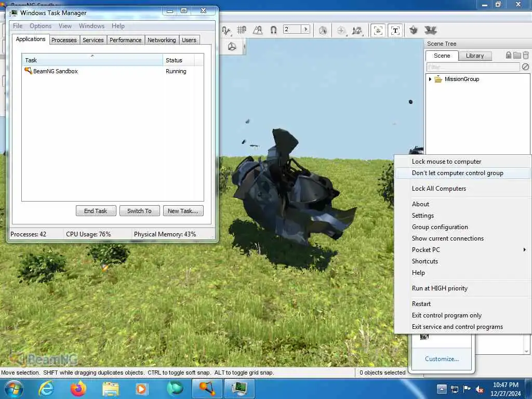Image resolution: width=532 pixels, height=399 pixels.
Task: Click the New Task... button
Action: point(183,211)
